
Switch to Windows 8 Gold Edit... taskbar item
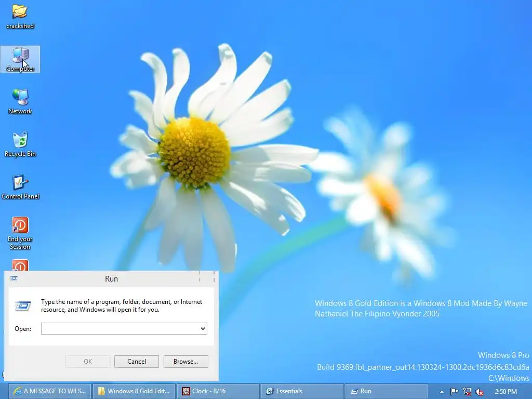(x=135, y=391)
